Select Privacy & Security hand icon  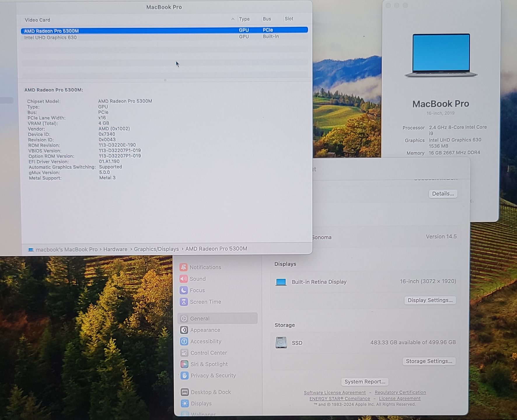click(x=184, y=375)
